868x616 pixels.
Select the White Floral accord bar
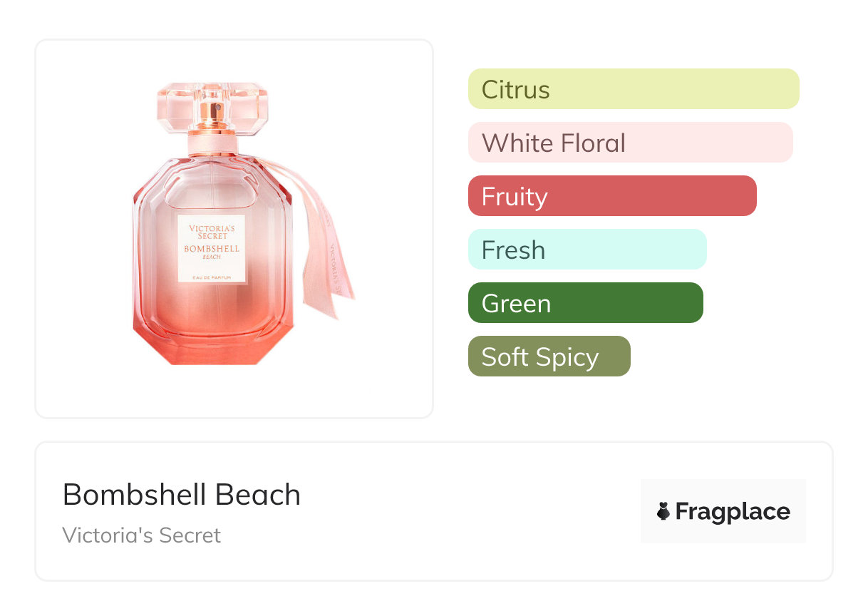(630, 143)
